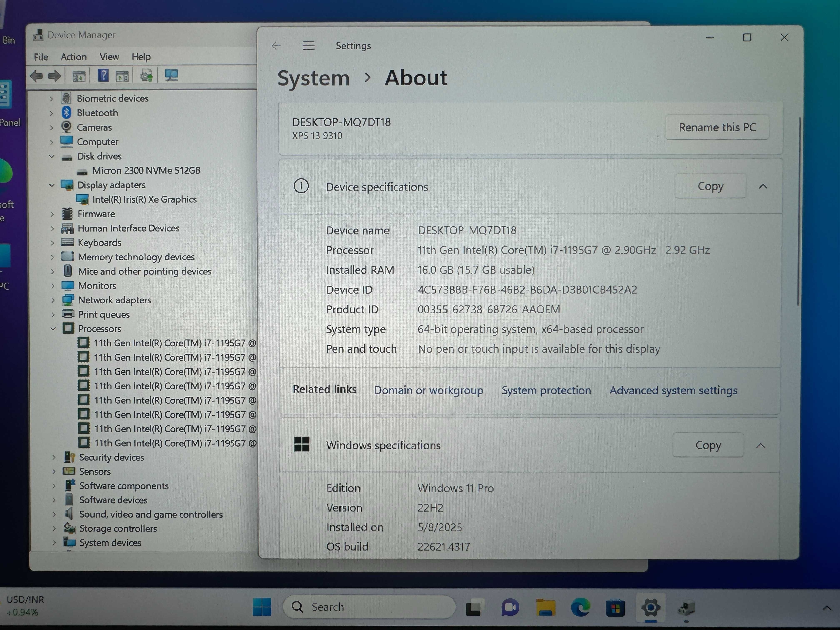Select Intel(R) Iris(R) Xe Graphics adapter
Viewport: 840px width, 630px height.
point(144,199)
